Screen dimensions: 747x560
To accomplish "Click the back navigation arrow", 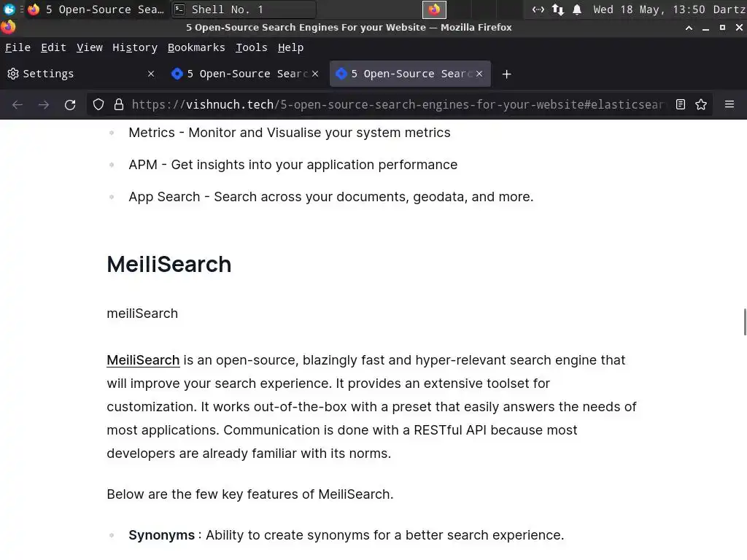I will [x=18, y=104].
